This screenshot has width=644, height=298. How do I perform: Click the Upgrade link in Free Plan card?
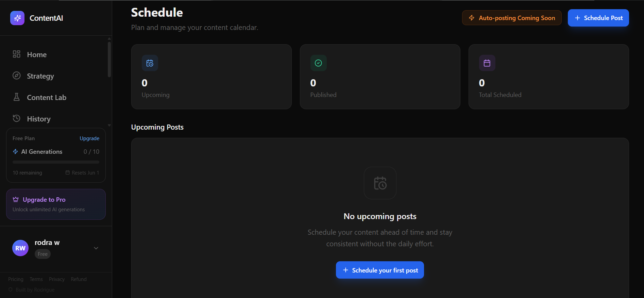point(89,138)
